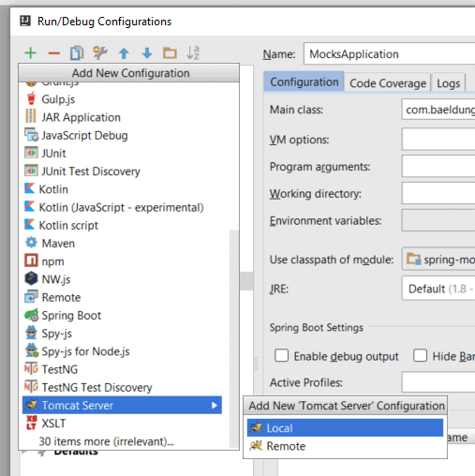The height and width of the screenshot is (476, 475).
Task: Choose NW.js from the list
Action: point(122,279)
